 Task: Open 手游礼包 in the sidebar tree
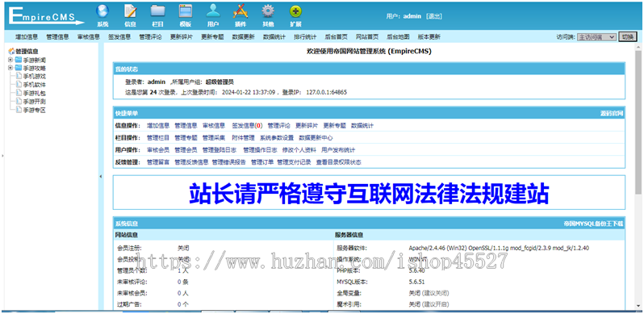[35, 94]
